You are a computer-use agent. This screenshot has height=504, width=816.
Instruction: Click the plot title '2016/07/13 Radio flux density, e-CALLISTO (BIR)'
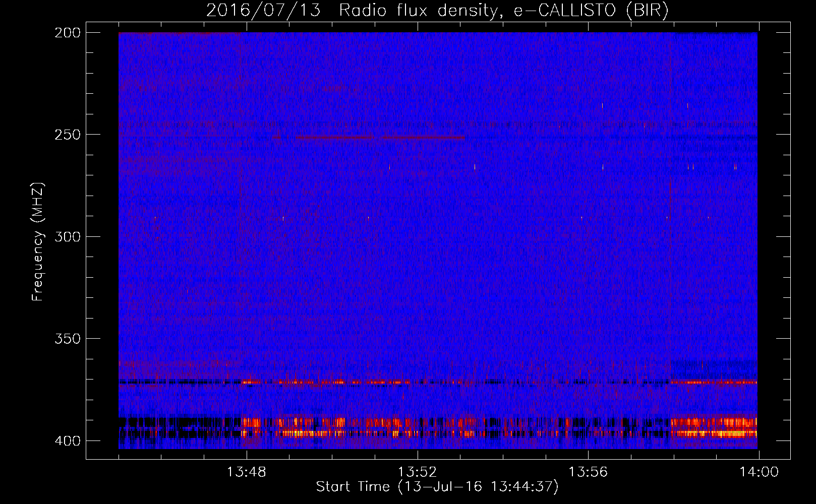[437, 10]
